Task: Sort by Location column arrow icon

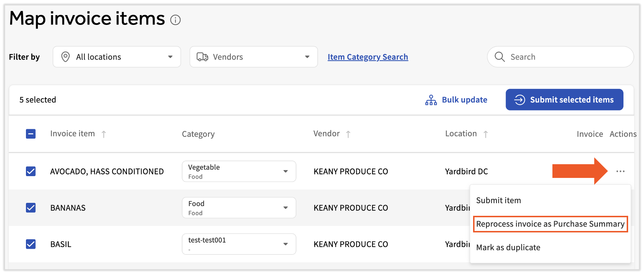Action: coord(486,134)
